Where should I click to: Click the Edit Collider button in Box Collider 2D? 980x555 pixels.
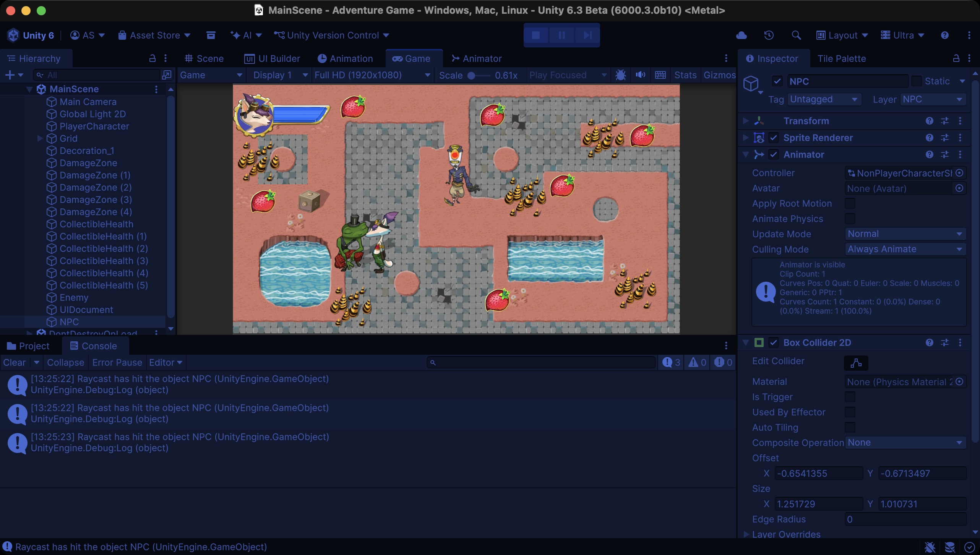tap(856, 363)
